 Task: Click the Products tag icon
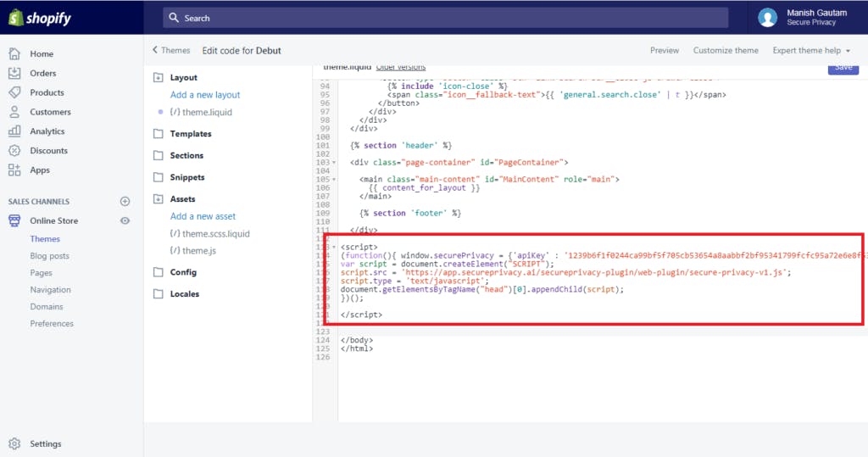14,92
